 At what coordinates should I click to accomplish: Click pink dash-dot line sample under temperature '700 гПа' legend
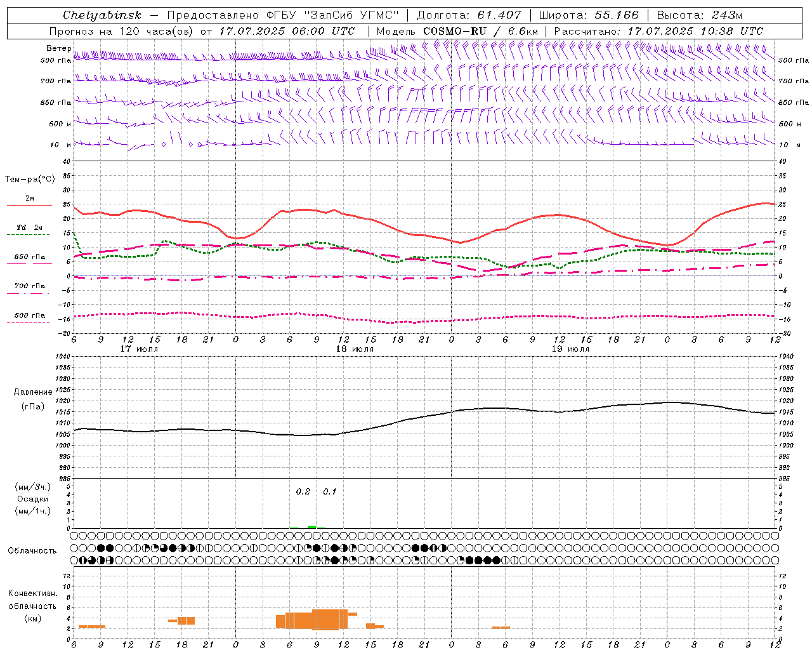click(x=29, y=293)
